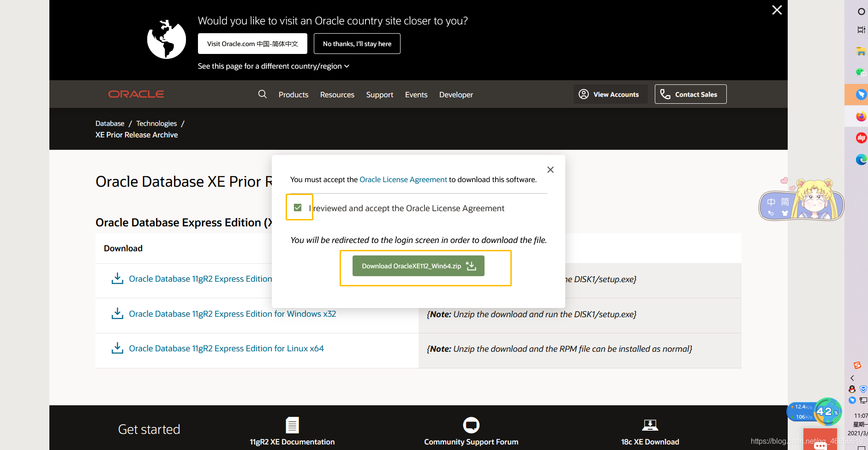Click the Technologies breadcrumb link
868x450 pixels.
(156, 124)
